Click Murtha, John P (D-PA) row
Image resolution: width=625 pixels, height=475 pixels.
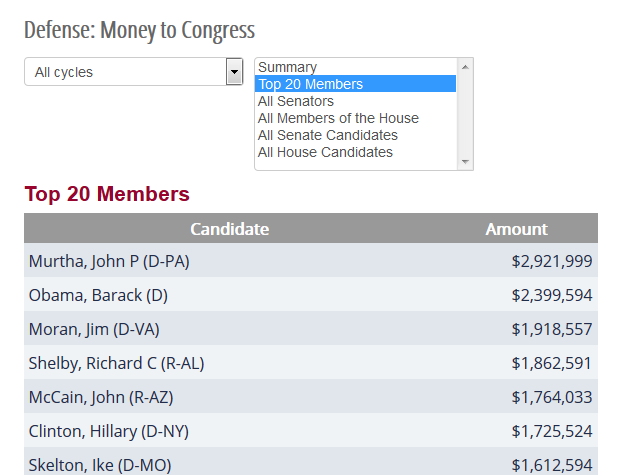[109, 261]
